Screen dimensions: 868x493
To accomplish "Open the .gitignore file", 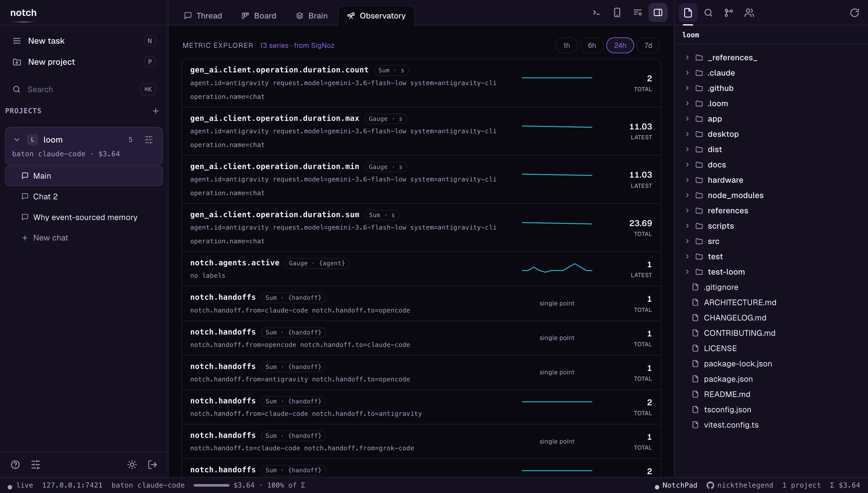I will tap(721, 287).
